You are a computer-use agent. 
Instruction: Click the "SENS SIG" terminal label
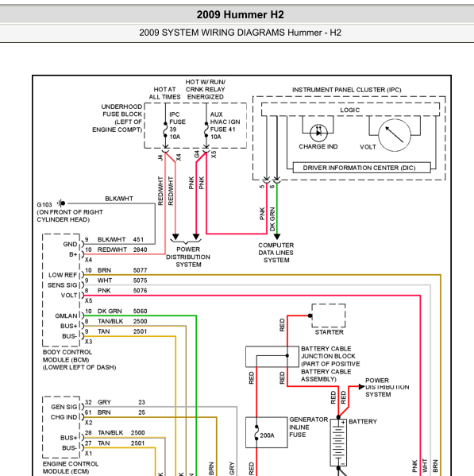coord(62,285)
